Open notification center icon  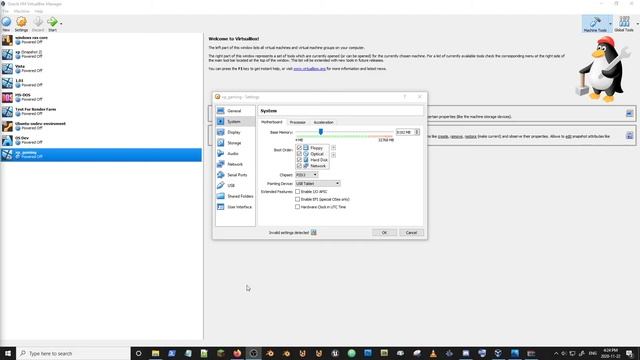point(629,353)
